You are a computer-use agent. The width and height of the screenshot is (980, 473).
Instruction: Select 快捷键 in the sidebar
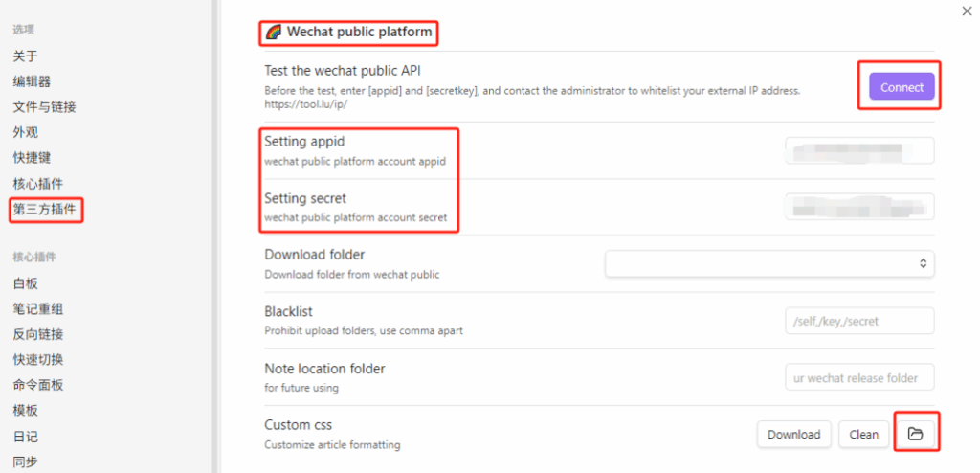(32, 158)
